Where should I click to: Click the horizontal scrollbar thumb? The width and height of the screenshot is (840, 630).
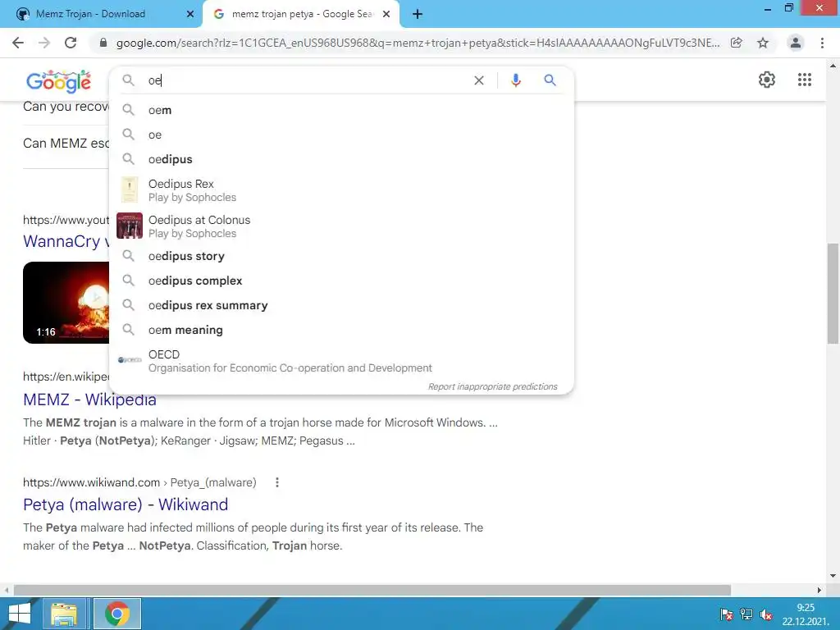[x=372, y=590]
